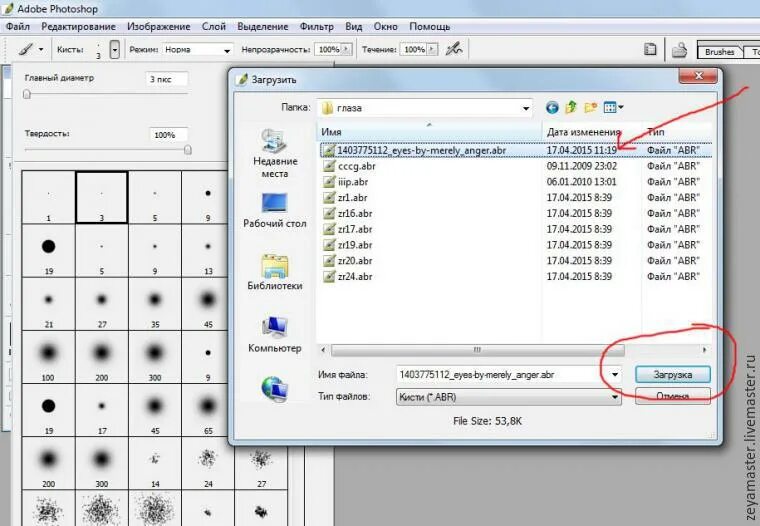Screen dimensions: 760x526
Task: Expand the tool preset picker arrow
Action: pos(41,49)
